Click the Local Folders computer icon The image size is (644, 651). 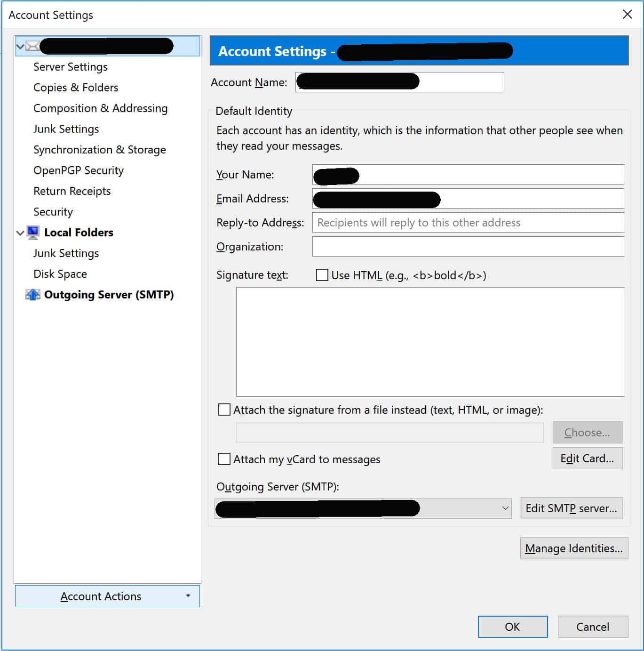click(32, 232)
